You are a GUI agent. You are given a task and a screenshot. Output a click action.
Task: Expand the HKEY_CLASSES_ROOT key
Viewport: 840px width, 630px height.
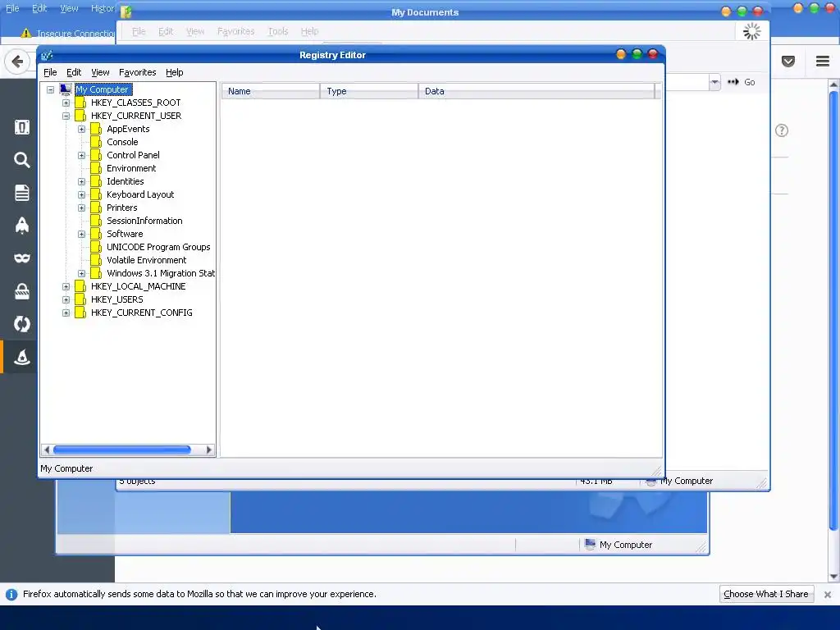[x=66, y=103]
